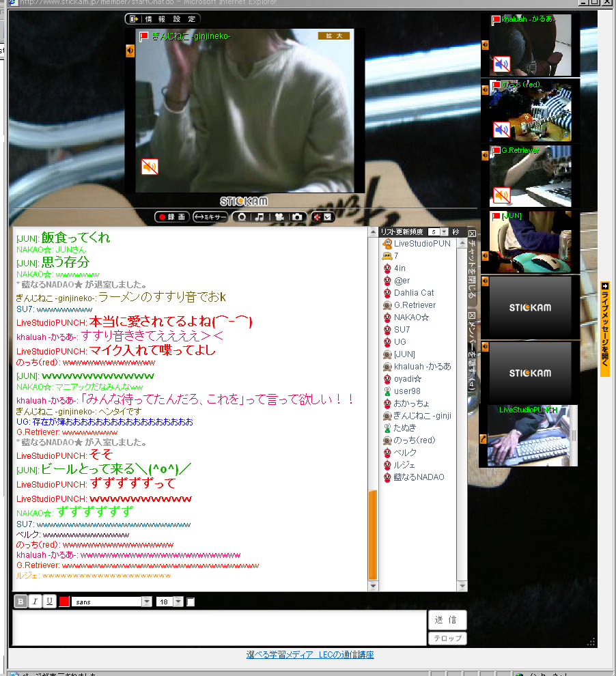Image resolution: width=616 pixels, height=676 pixels.
Task: Click orange volume tab beside first empty Stickam slot
Action: pyautogui.click(x=485, y=281)
